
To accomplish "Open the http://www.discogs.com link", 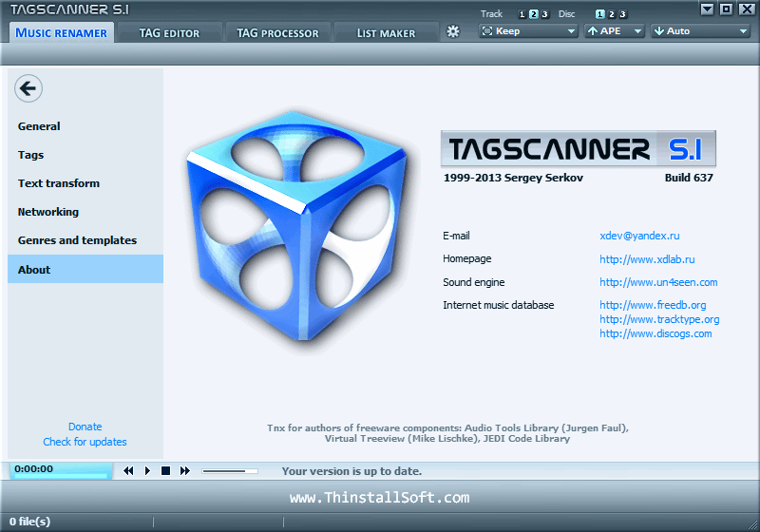I will 655,333.
